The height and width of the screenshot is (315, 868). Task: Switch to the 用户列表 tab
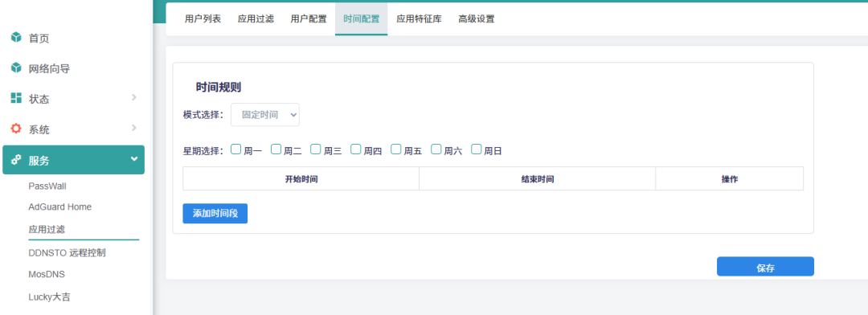tap(203, 18)
